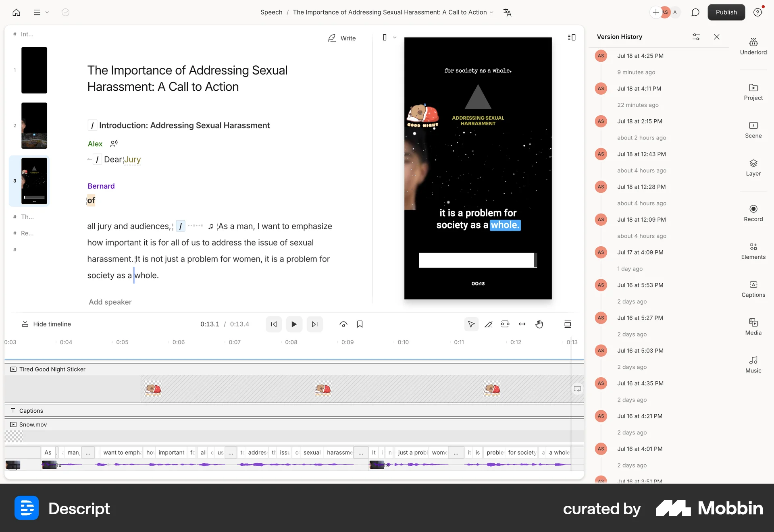Select the hand tool in timeline toolbar

tap(539, 324)
